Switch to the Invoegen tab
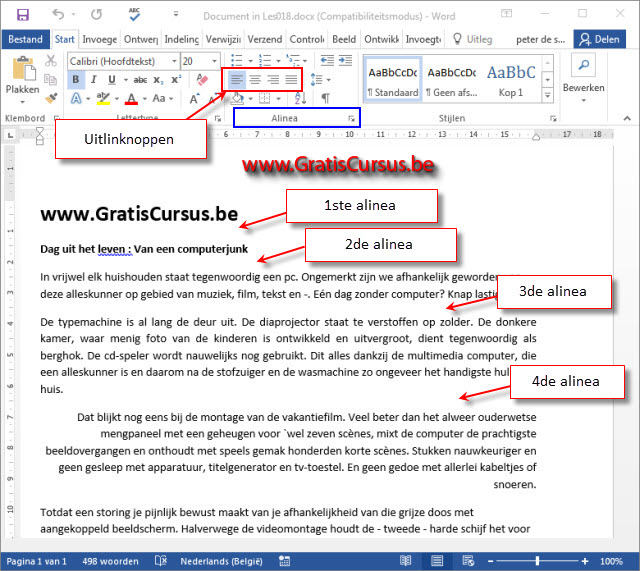 coord(99,40)
